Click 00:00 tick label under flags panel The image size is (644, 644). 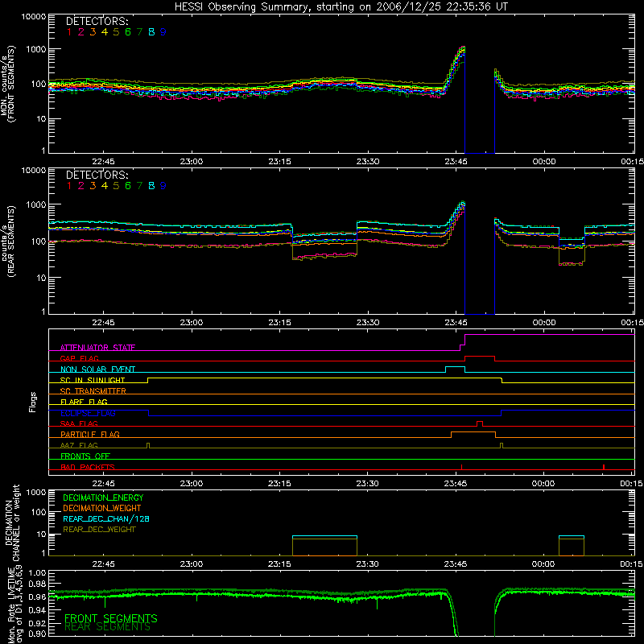click(x=543, y=484)
